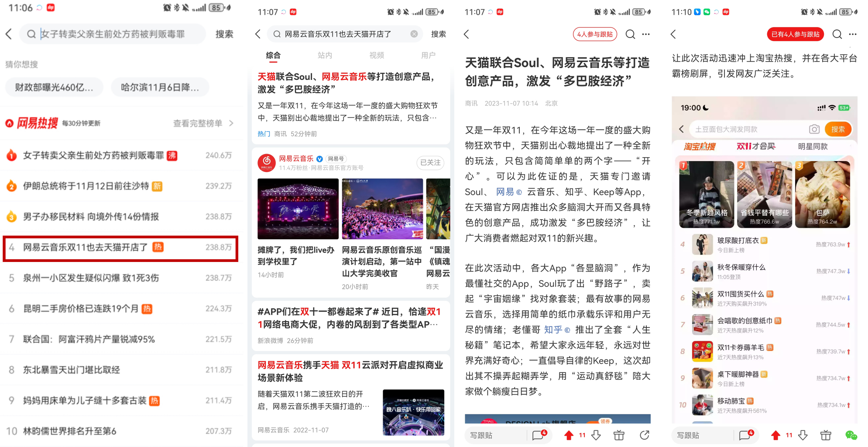Select suggested search chip 财政部曝光460亿
Screen dimensions: 868x447
(x=54, y=87)
